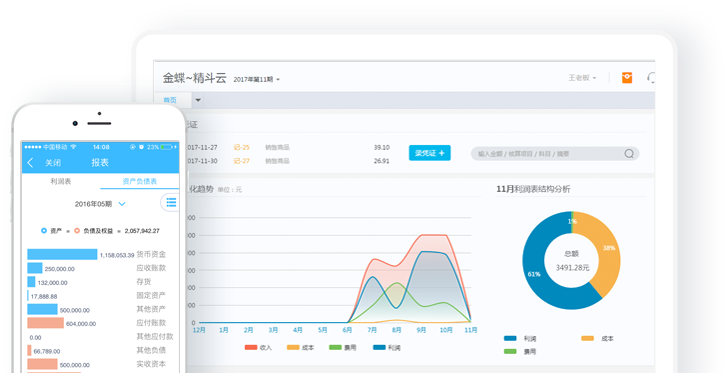Click the 金蝶~精斗云 logo title
Viewport: 728px width, 373px height.
194,78
